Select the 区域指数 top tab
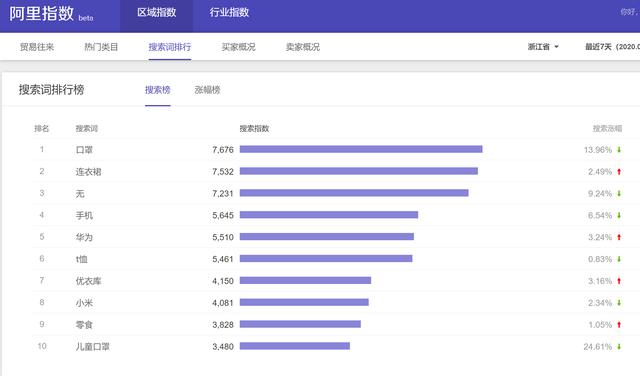This screenshot has width=640, height=376. point(157,12)
